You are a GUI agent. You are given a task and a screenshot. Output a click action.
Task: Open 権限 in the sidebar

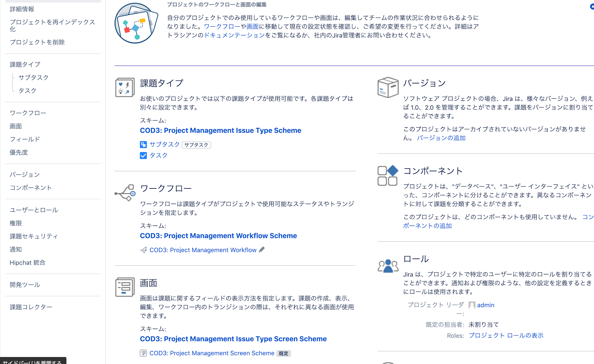(16, 223)
